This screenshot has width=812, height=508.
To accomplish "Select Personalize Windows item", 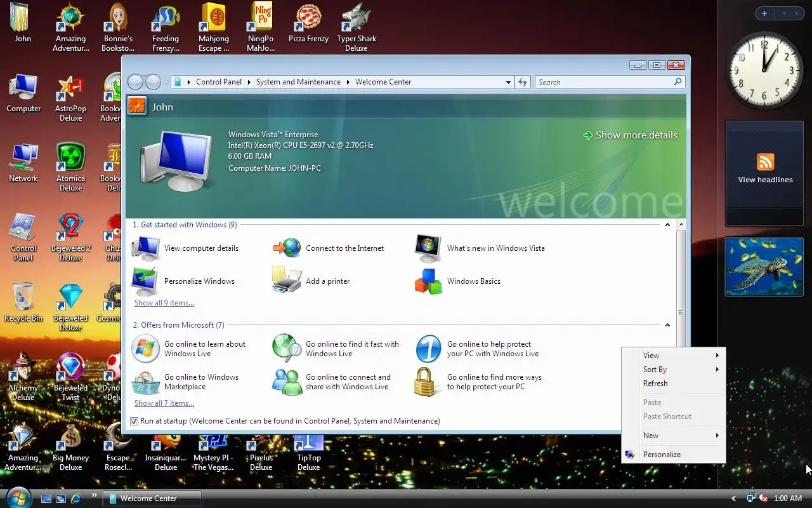I will tap(183, 281).
